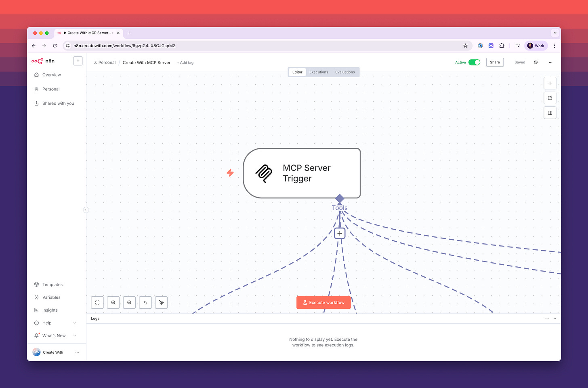Open the user options ellipsis menu
This screenshot has height=388, width=588.
pyautogui.click(x=77, y=352)
